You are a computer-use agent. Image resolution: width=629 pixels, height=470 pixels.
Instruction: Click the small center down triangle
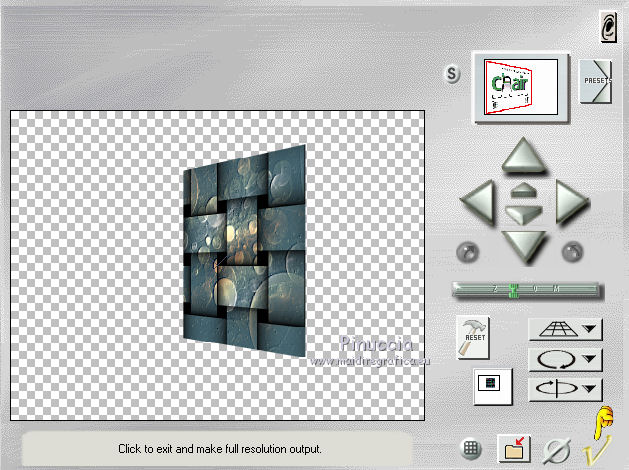coord(523,214)
